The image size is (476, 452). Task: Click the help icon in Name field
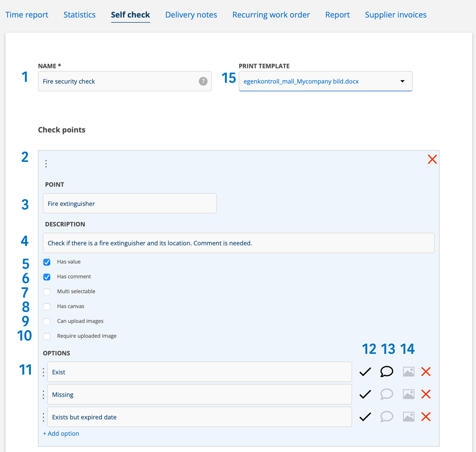[203, 81]
